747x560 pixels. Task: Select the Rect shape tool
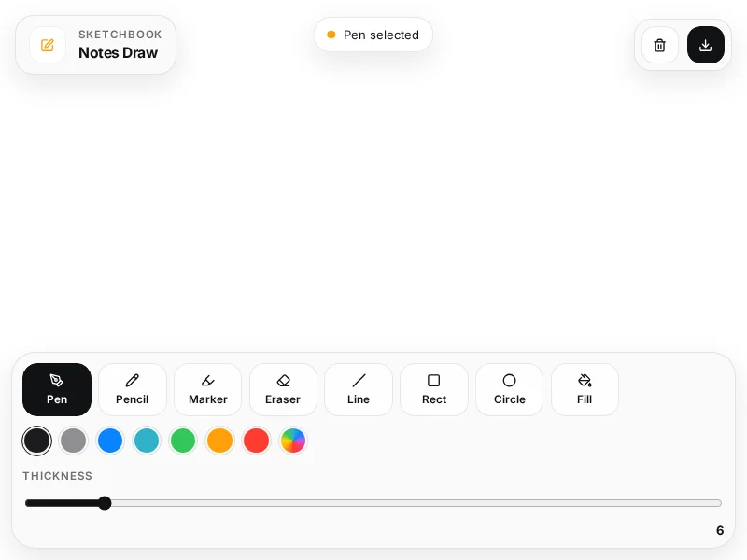(434, 389)
